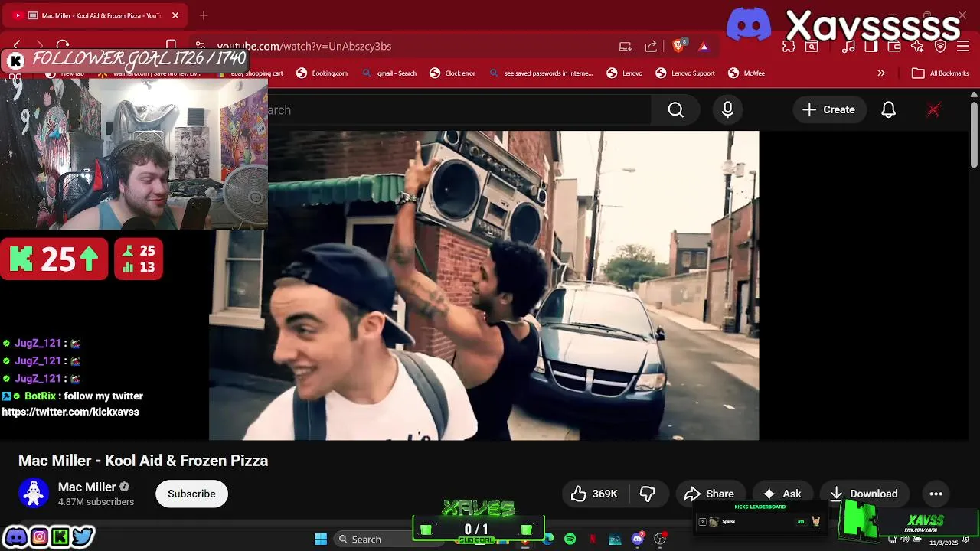Click the Share button under video
The width and height of the screenshot is (980, 551).
[x=709, y=494]
